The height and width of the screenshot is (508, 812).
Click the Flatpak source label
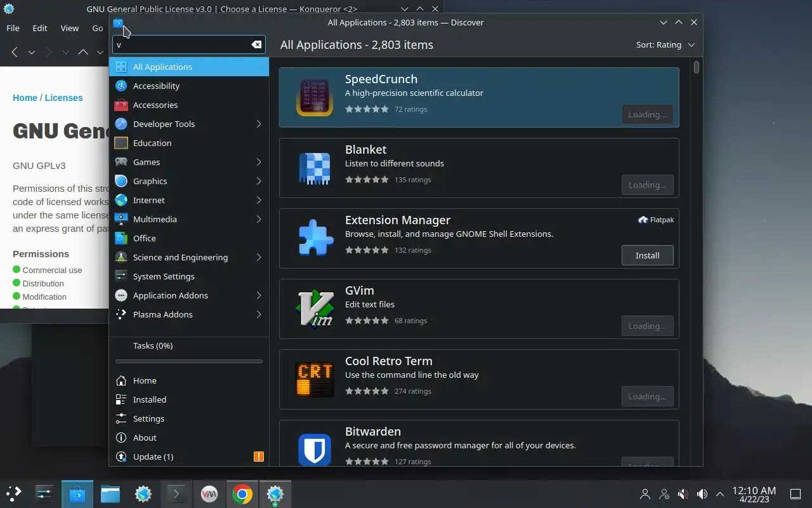point(656,220)
